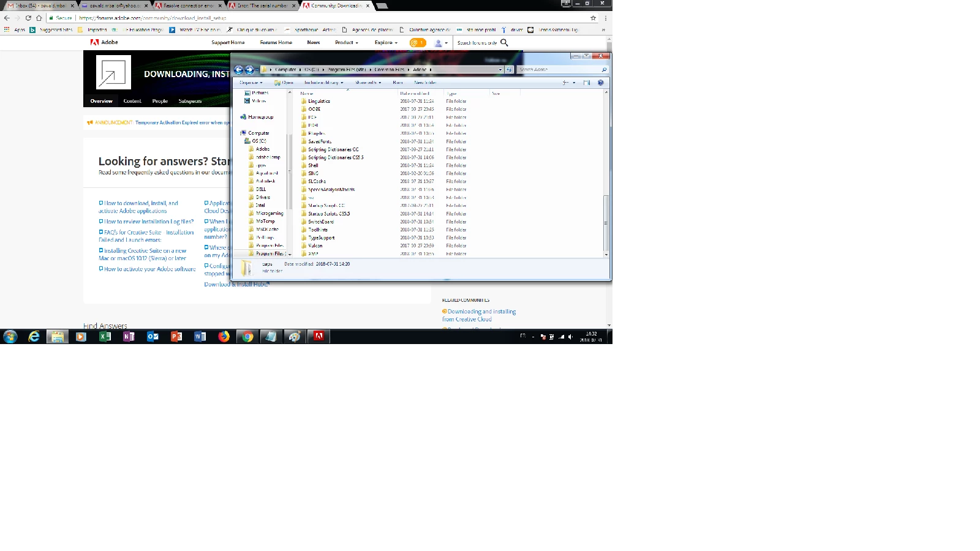Select the Content tab on Adobe forum

click(x=132, y=101)
